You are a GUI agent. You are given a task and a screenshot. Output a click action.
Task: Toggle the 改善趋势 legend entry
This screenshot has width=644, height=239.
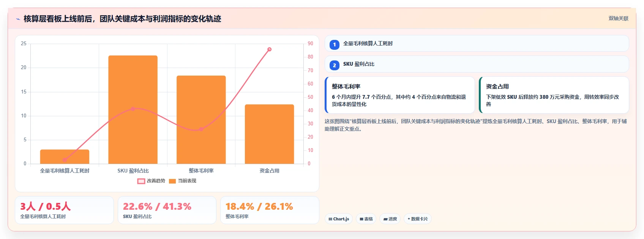click(151, 181)
